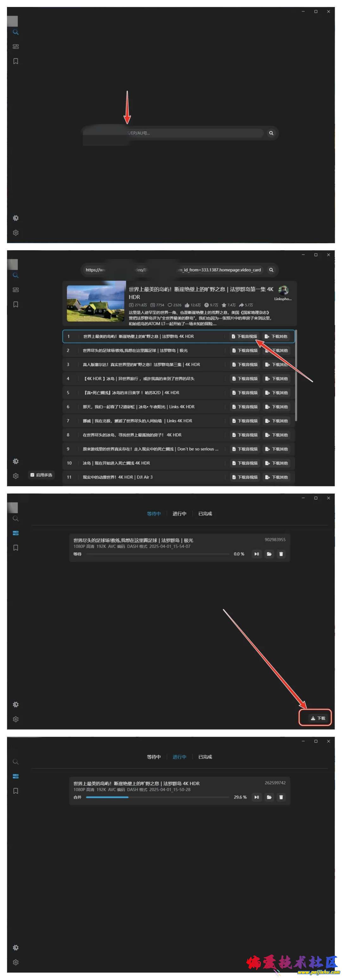Image resolution: width=342 pixels, height=980 pixels.
Task: Open 等待中 tab above the 29.6% task
Action: point(154,757)
